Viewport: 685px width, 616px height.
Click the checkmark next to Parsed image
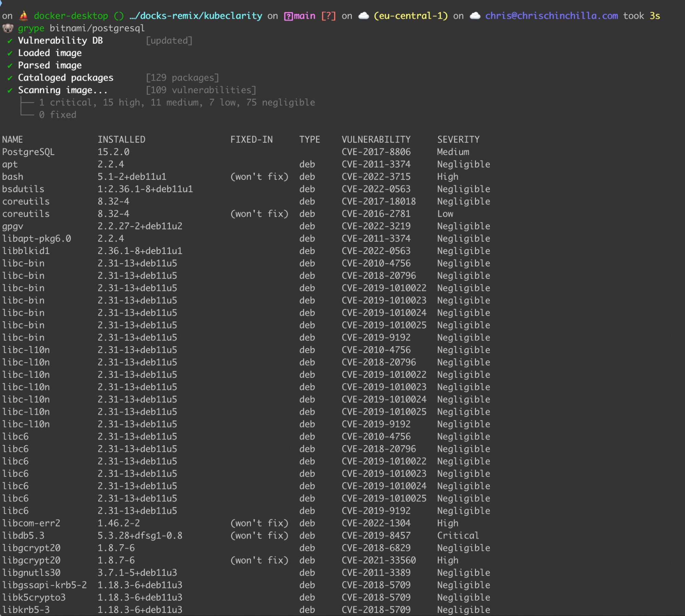click(x=10, y=65)
